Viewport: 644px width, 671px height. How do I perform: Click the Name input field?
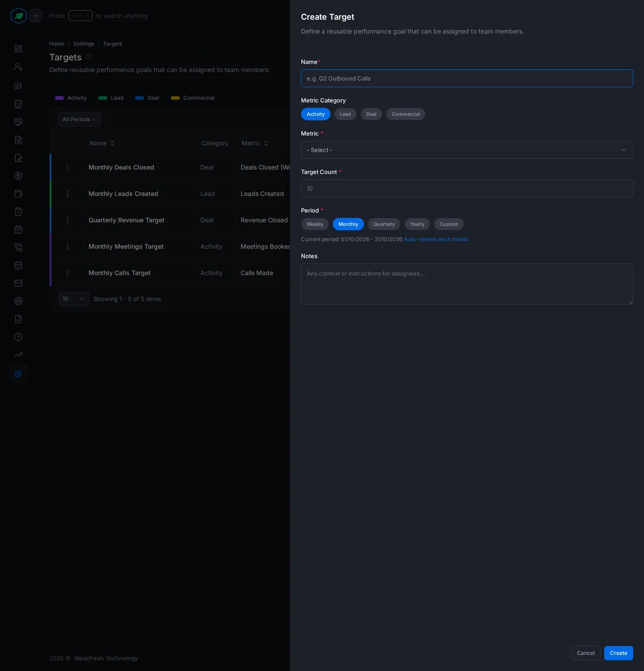point(467,78)
